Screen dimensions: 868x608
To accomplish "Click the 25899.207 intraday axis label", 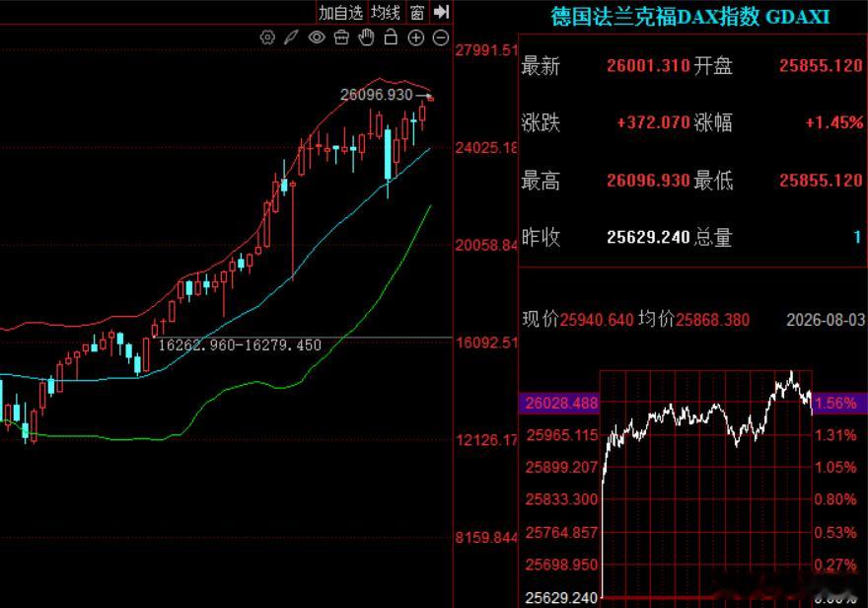I will (x=562, y=468).
